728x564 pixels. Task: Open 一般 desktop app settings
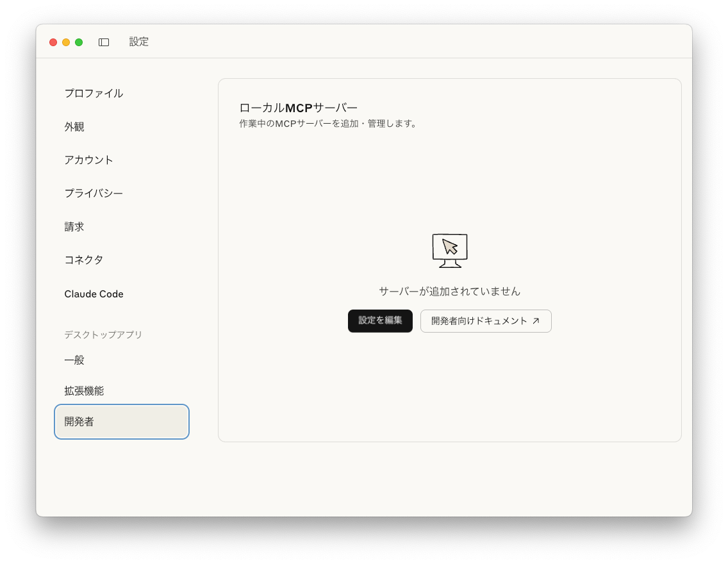coord(122,360)
